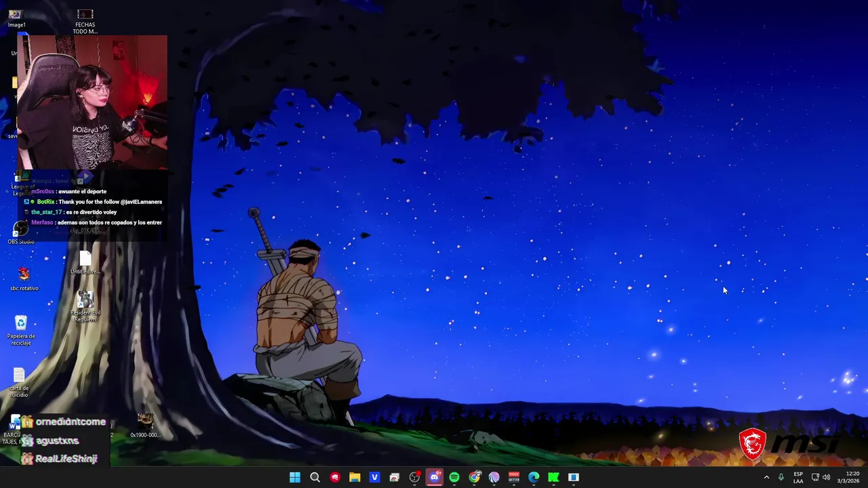This screenshot has width=868, height=488.
Task: Open File Explorer from taskbar
Action: click(x=355, y=477)
